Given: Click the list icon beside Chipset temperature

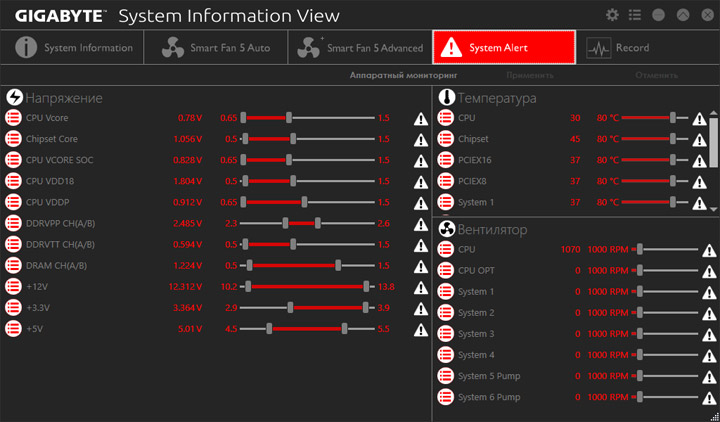Looking at the screenshot, I should coord(445,139).
